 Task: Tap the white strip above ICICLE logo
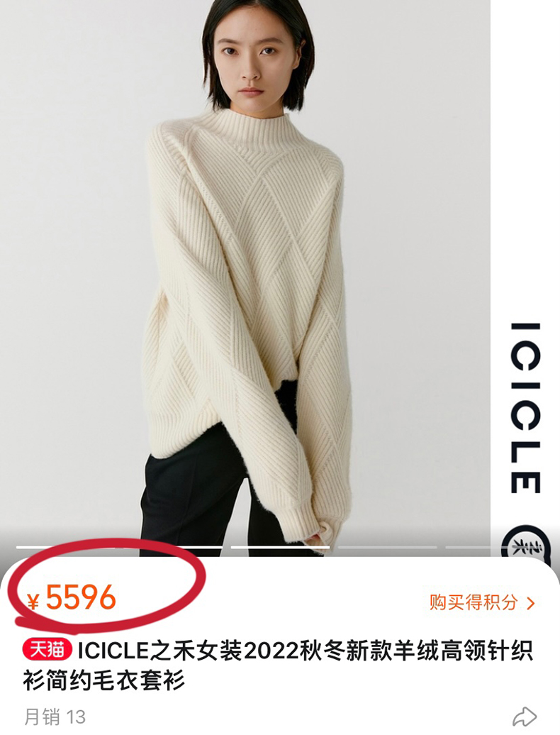(x=525, y=160)
